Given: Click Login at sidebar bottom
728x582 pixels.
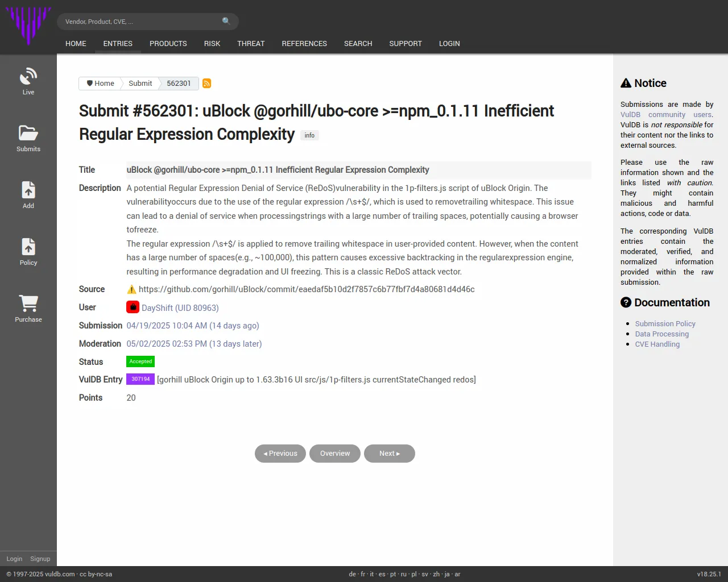Looking at the screenshot, I should [x=14, y=559].
